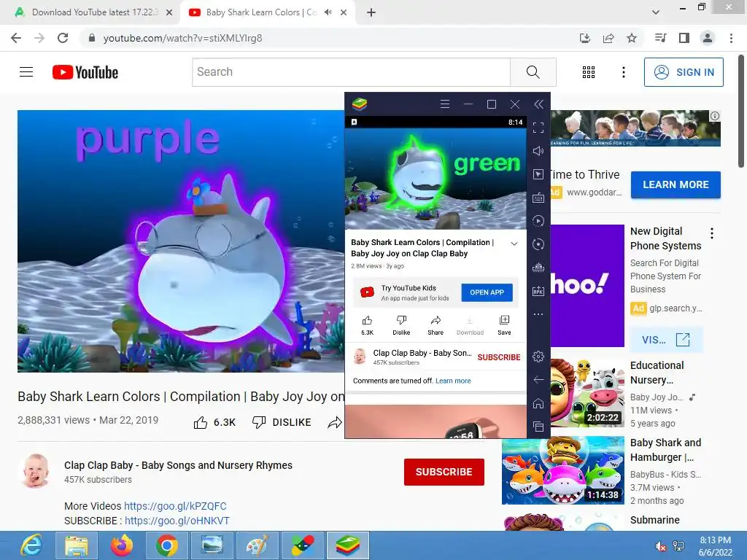Open YouTube settings three-dot menu
The height and width of the screenshot is (560, 747).
click(623, 72)
